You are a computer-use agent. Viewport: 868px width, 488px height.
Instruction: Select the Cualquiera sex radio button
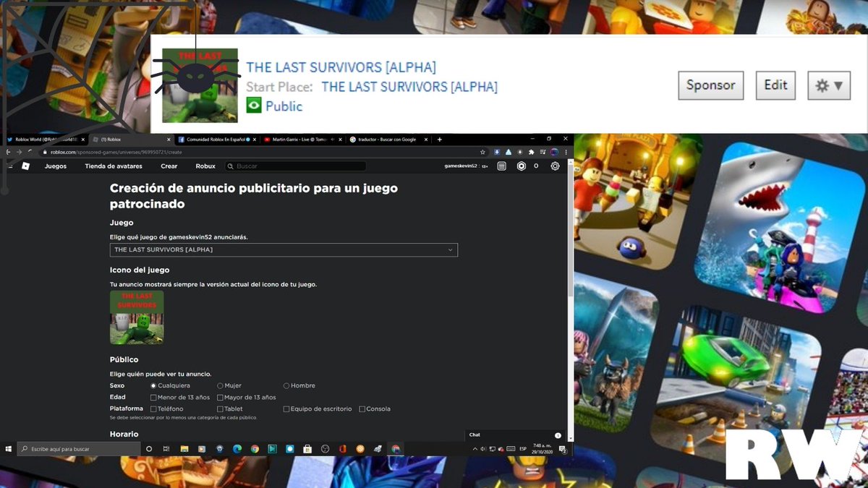point(153,386)
